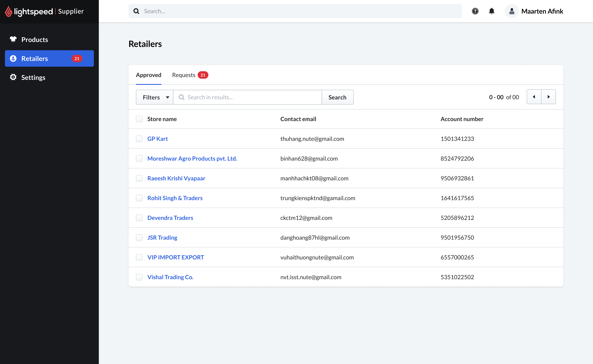Click account number 5205896212
Screen dimensions: 593x364
(457, 218)
